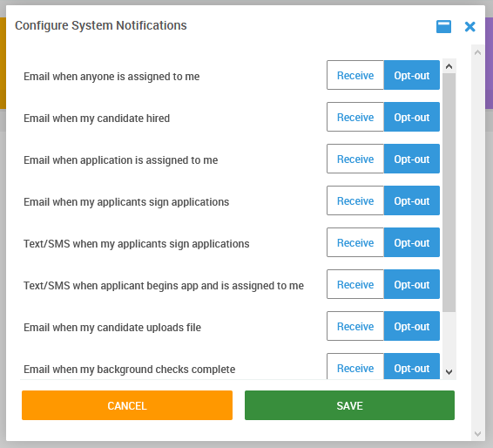The width and height of the screenshot is (493, 448).
Task: Maximize the Configure System Notifications dialog
Action: 443,26
